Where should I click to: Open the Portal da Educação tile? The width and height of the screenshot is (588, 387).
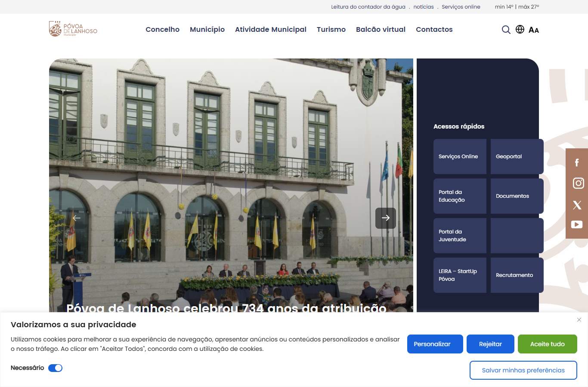[x=460, y=196]
